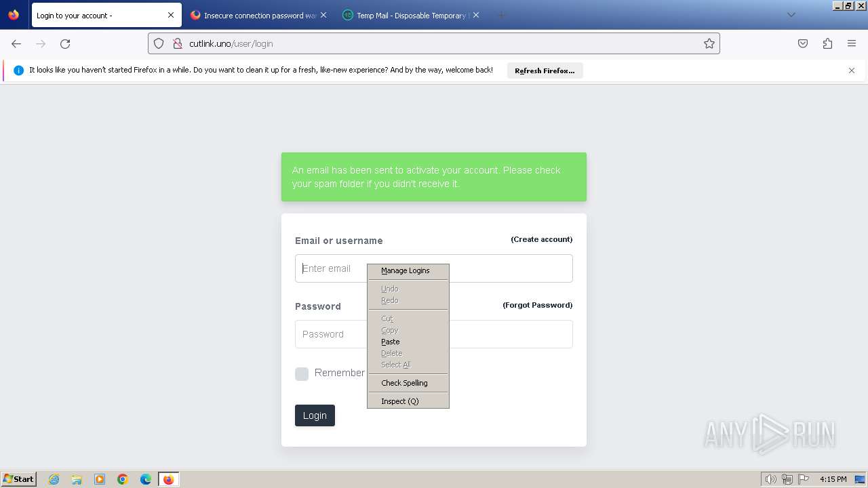Launch Internet Explorer from taskbar
Image resolution: width=868 pixels, height=488 pixels.
pyautogui.click(x=54, y=479)
